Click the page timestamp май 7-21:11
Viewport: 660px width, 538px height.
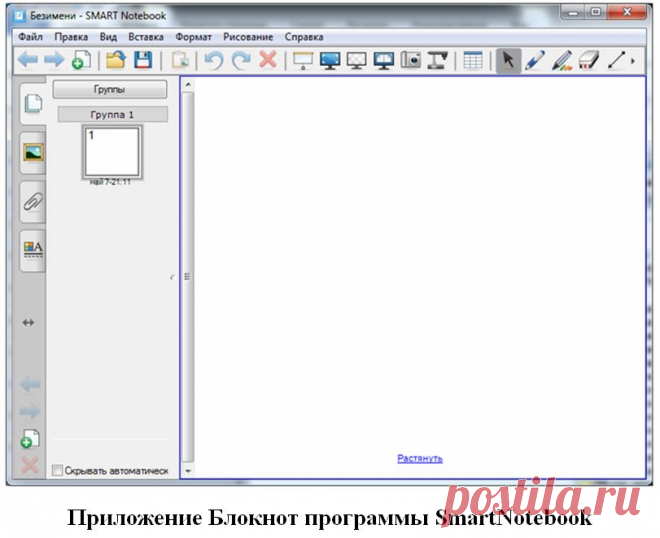[x=110, y=182]
